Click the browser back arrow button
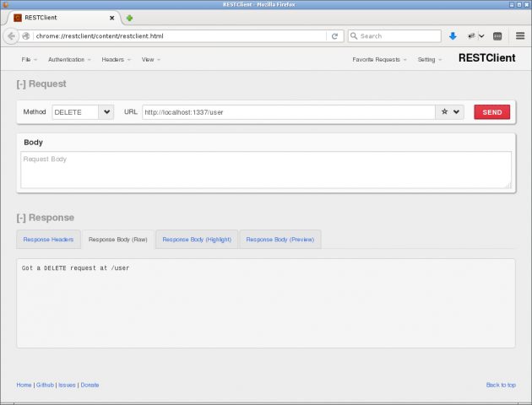 11,36
